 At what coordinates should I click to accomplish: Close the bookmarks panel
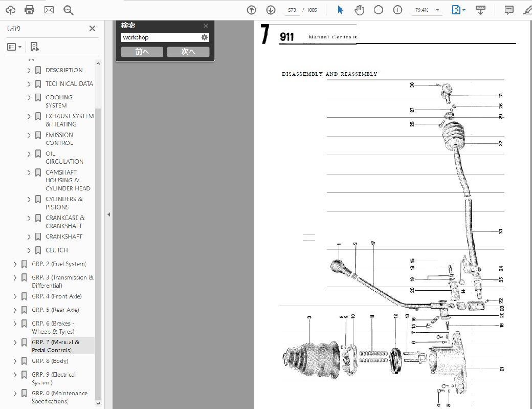pyautogui.click(x=92, y=28)
